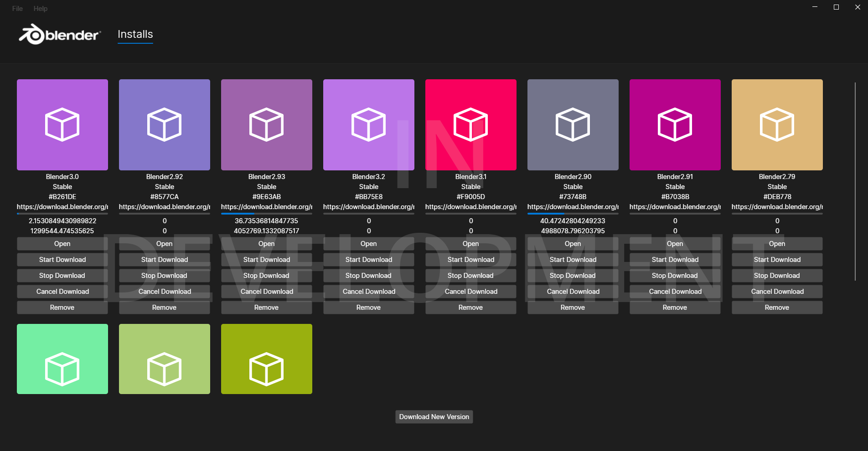Start Download for Blender2.79
This screenshot has height=451, width=868.
coord(777,260)
